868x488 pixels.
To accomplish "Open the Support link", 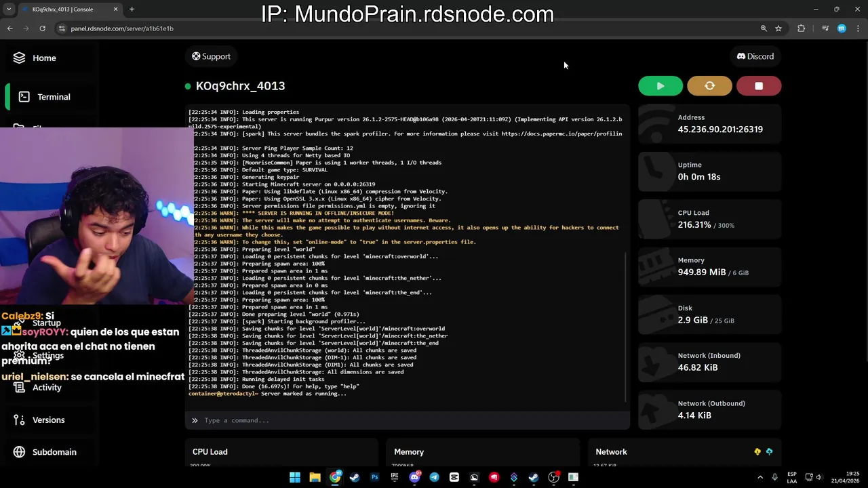I will pos(211,56).
